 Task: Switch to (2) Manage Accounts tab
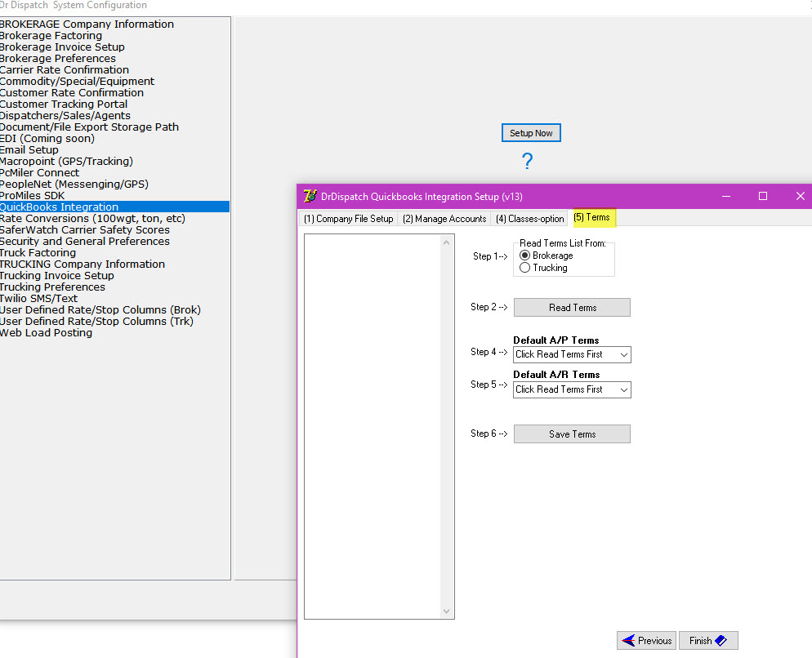pos(444,219)
